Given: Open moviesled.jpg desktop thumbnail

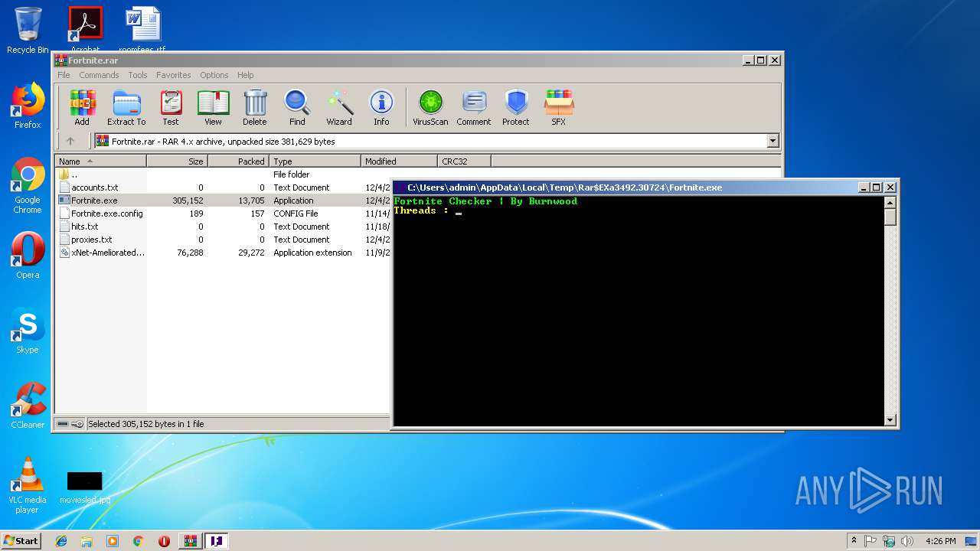Looking at the screenshot, I should click(x=85, y=487).
